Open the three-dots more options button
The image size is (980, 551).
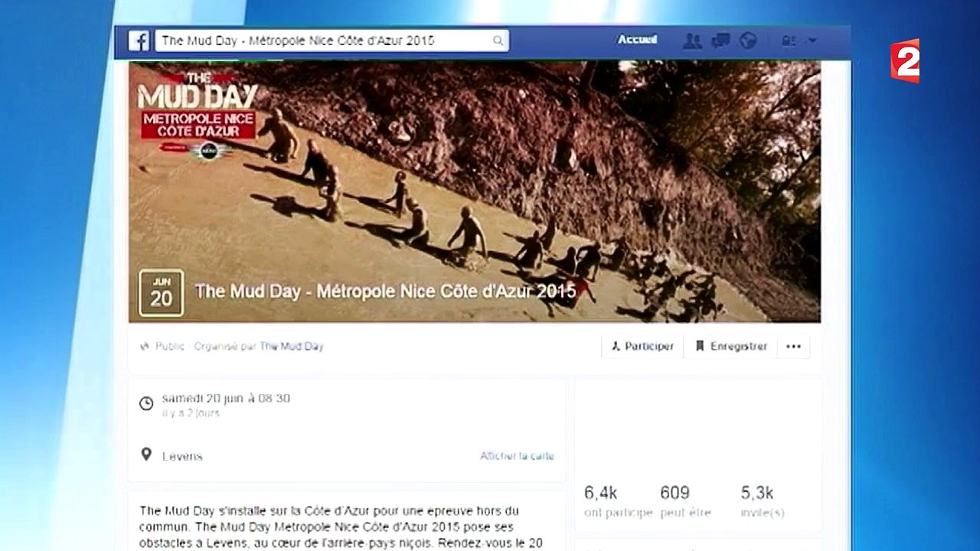[x=793, y=347]
